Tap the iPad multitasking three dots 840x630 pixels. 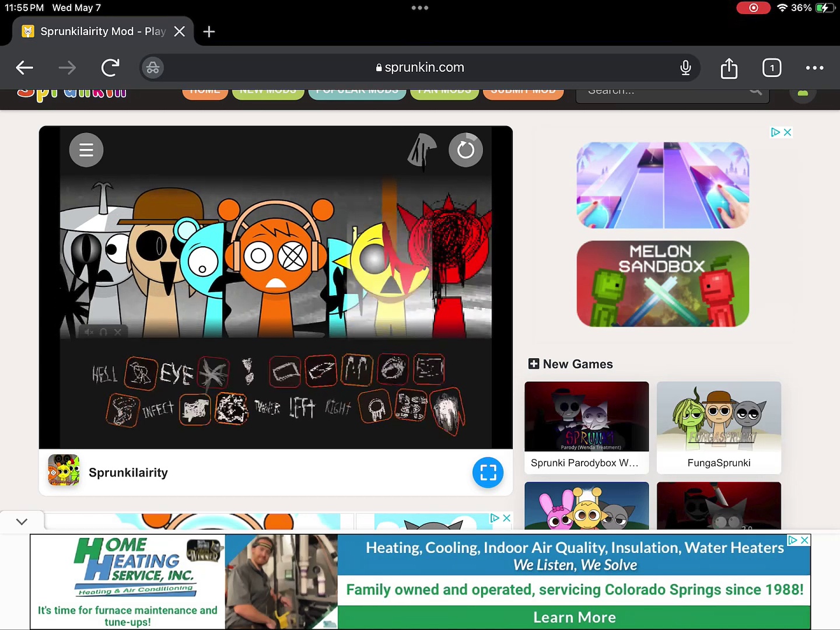pyautogui.click(x=420, y=8)
